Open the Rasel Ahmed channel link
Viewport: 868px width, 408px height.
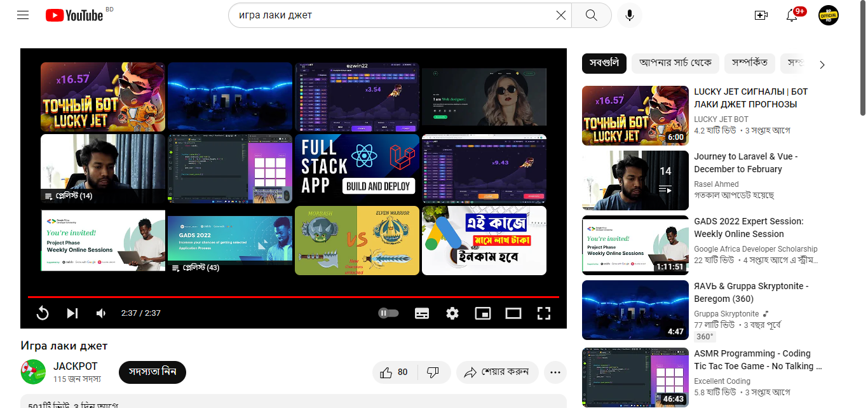716,184
